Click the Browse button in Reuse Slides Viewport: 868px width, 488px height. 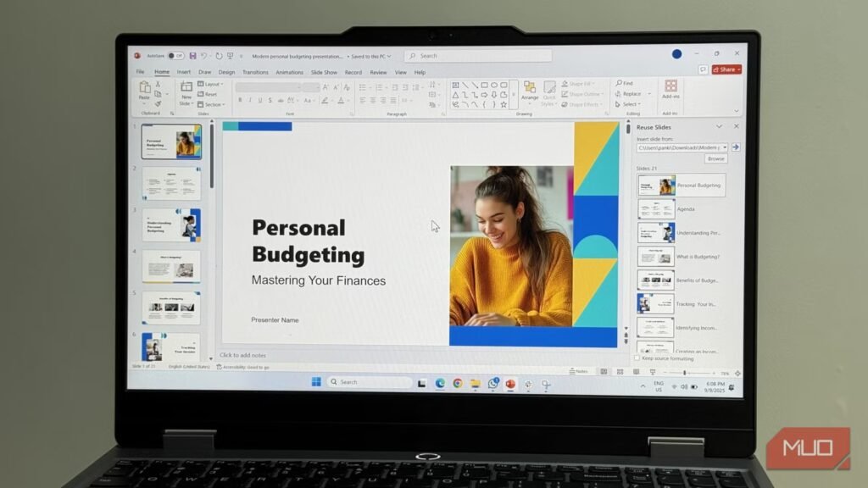[x=716, y=158]
